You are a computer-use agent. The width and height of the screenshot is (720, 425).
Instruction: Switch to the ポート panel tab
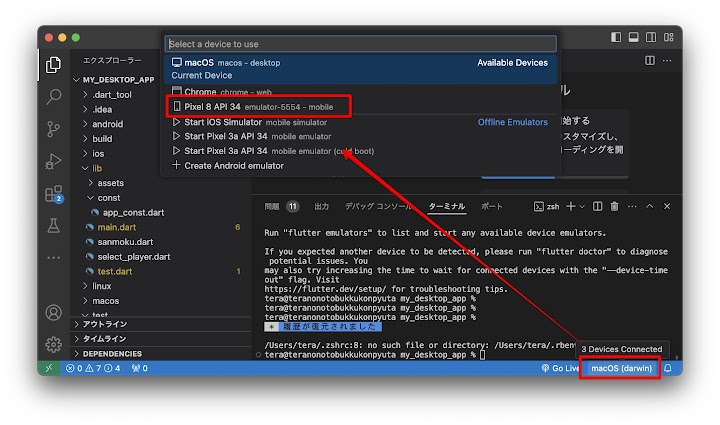tap(492, 207)
